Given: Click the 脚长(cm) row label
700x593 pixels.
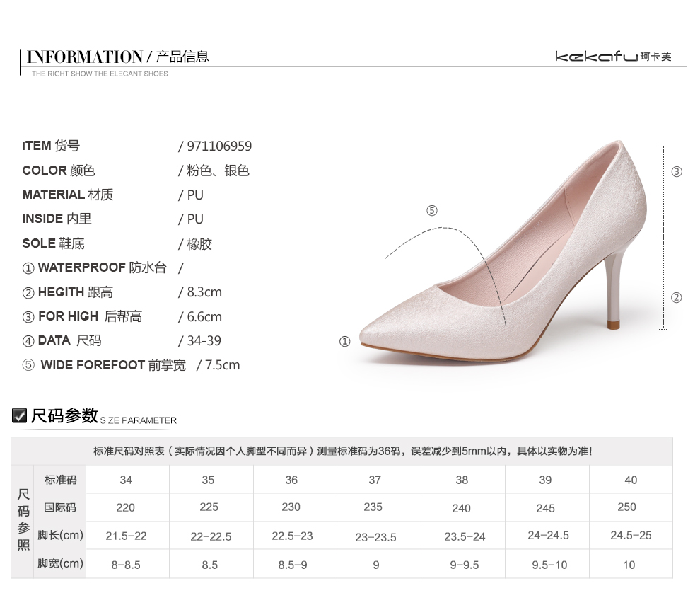Looking at the screenshot, I should click(x=60, y=536).
